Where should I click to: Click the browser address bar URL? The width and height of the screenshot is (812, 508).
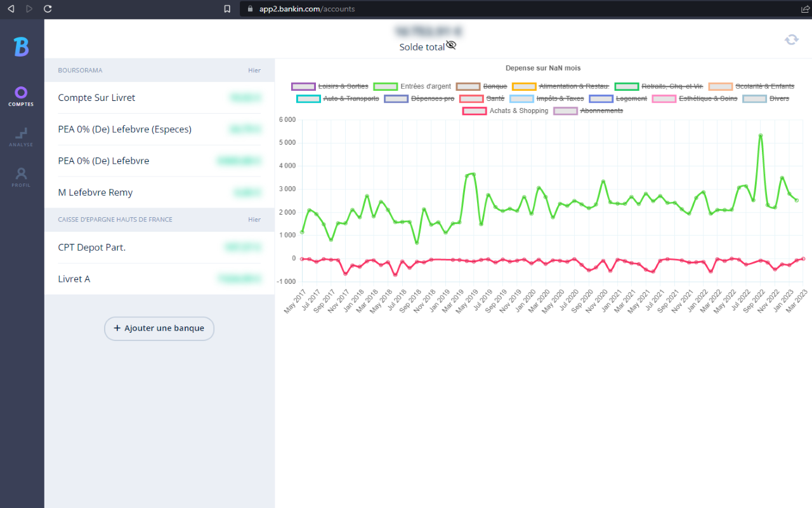click(307, 9)
